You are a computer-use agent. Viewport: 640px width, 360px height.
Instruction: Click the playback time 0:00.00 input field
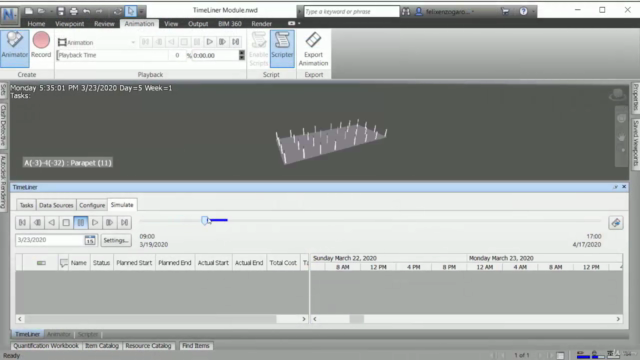pos(215,55)
